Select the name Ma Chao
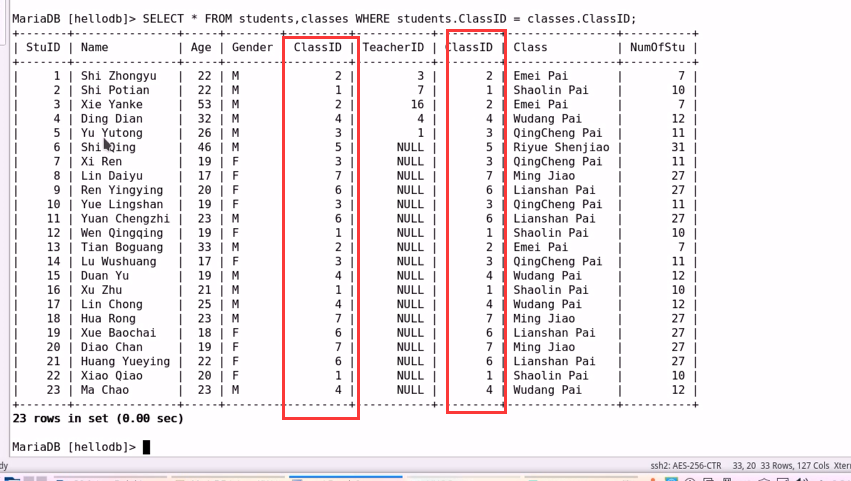This screenshot has width=851, height=481. (105, 390)
